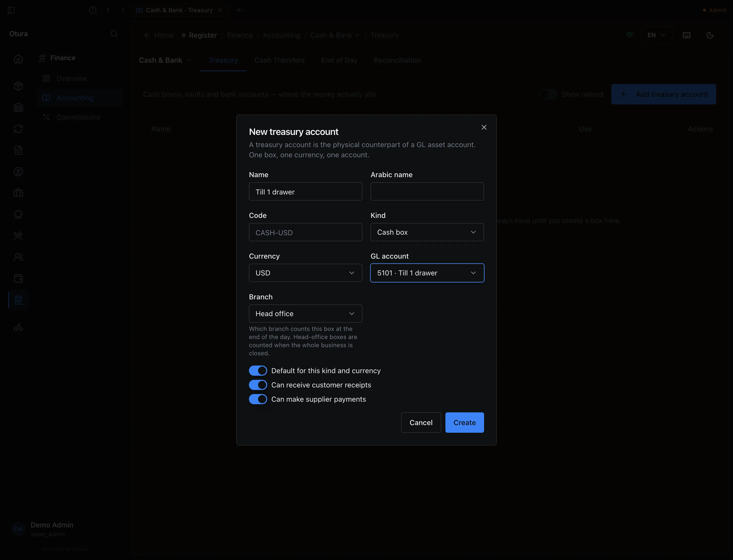The width and height of the screenshot is (733, 560).
Task: Open the Home sidebar icon
Action: pyautogui.click(x=18, y=59)
